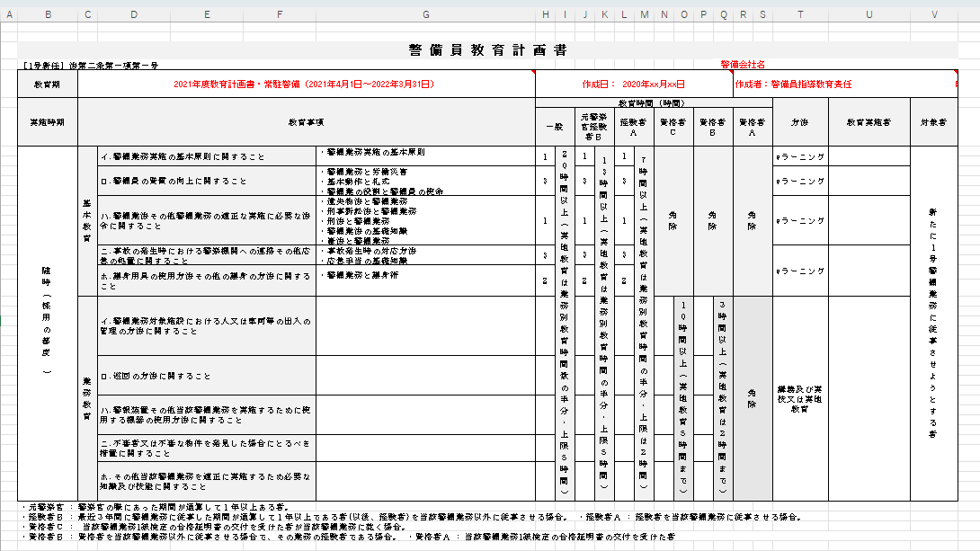
Task: Click the 資格者C header cell
Action: point(673,127)
